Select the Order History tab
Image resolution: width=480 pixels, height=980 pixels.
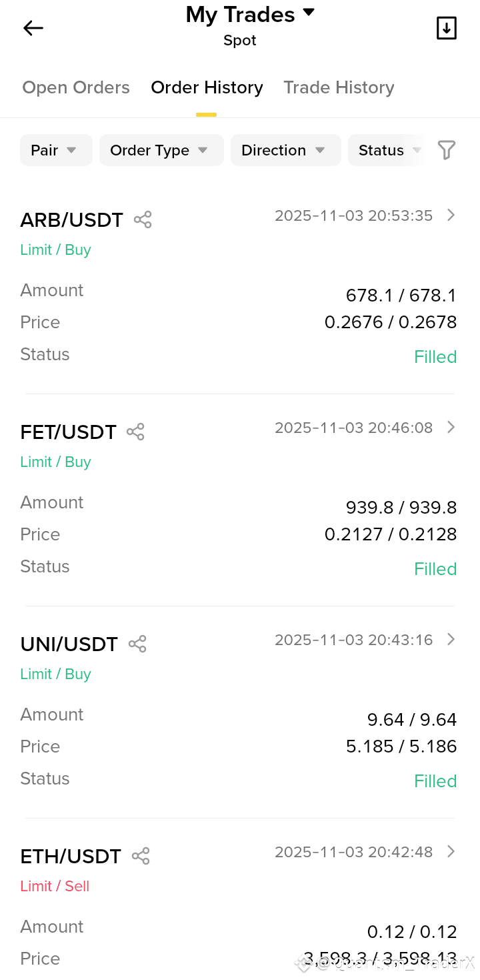pos(207,87)
